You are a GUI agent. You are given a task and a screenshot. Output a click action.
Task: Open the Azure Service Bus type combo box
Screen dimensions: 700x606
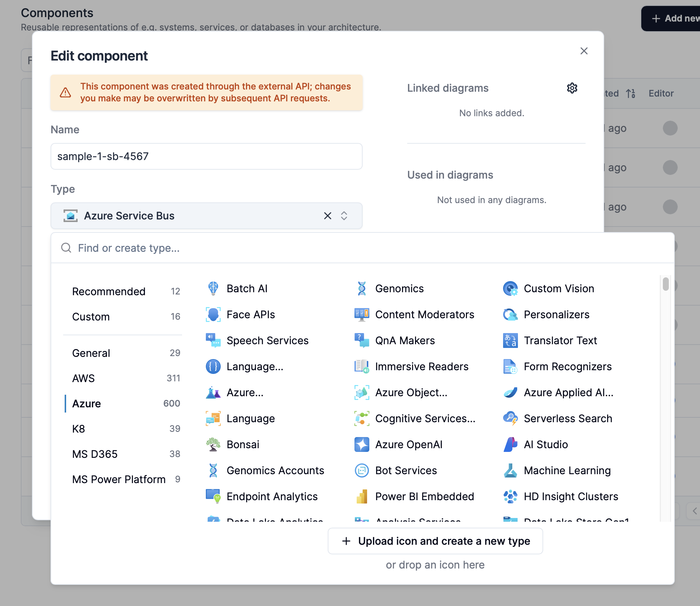tap(207, 216)
